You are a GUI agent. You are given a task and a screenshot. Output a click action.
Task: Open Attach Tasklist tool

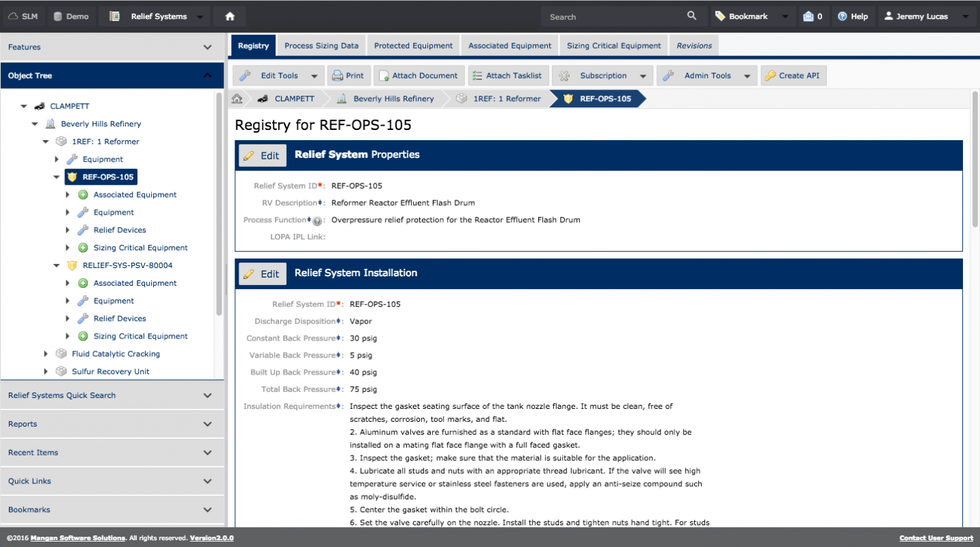click(508, 76)
